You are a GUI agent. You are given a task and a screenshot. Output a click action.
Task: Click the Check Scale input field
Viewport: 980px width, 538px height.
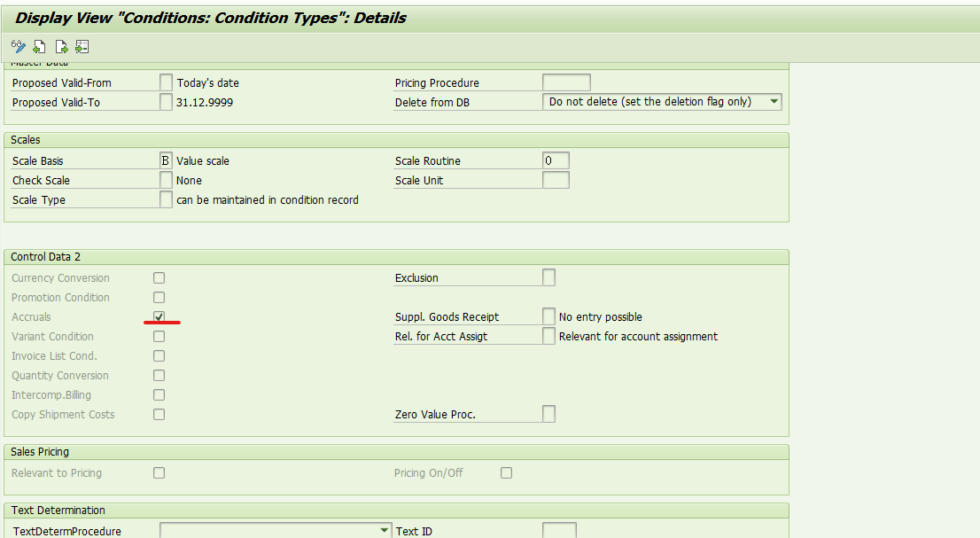166,180
